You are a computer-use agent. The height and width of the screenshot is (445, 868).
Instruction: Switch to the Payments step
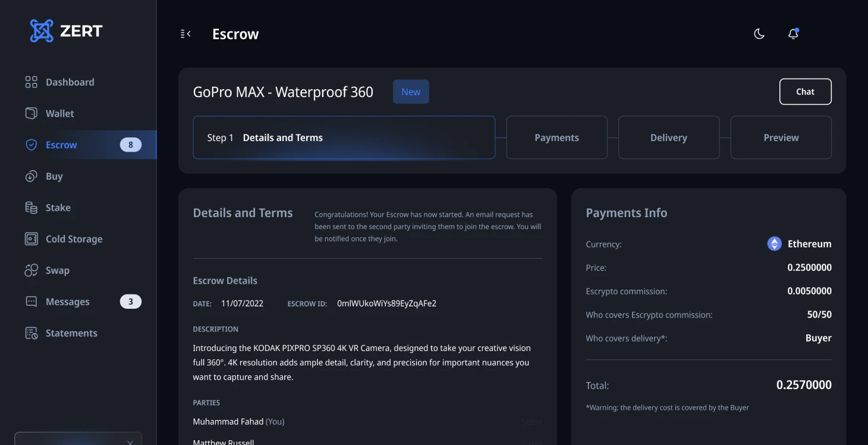(556, 137)
